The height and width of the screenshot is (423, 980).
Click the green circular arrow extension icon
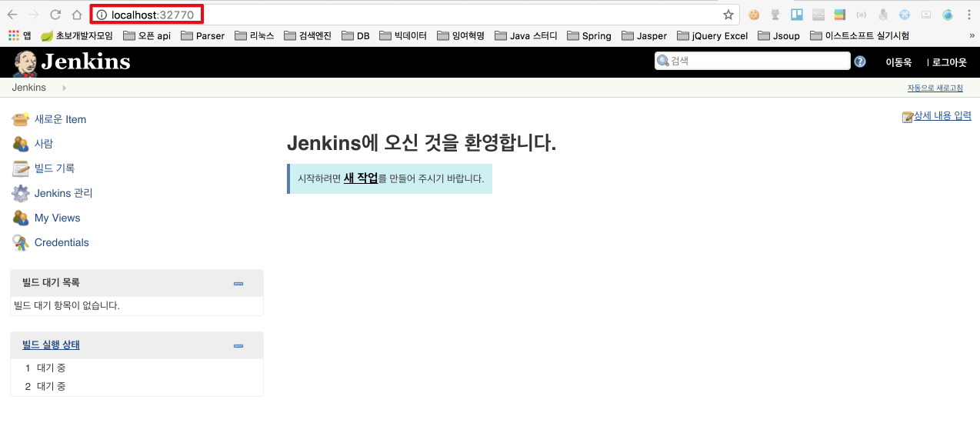pos(948,15)
